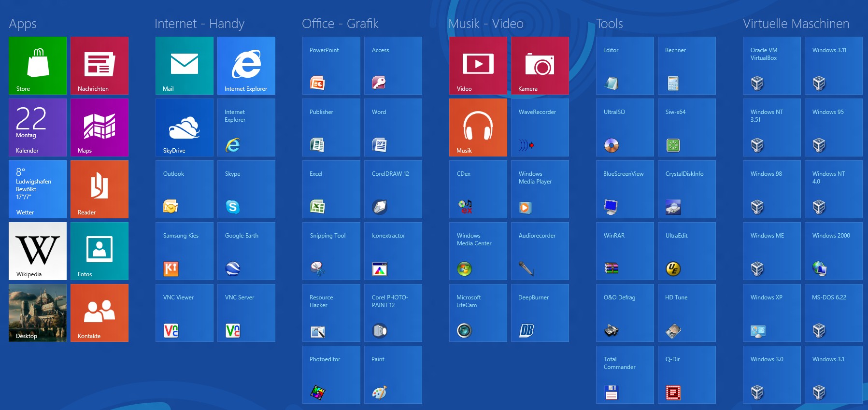Open the SkyDrive tile

tap(185, 127)
